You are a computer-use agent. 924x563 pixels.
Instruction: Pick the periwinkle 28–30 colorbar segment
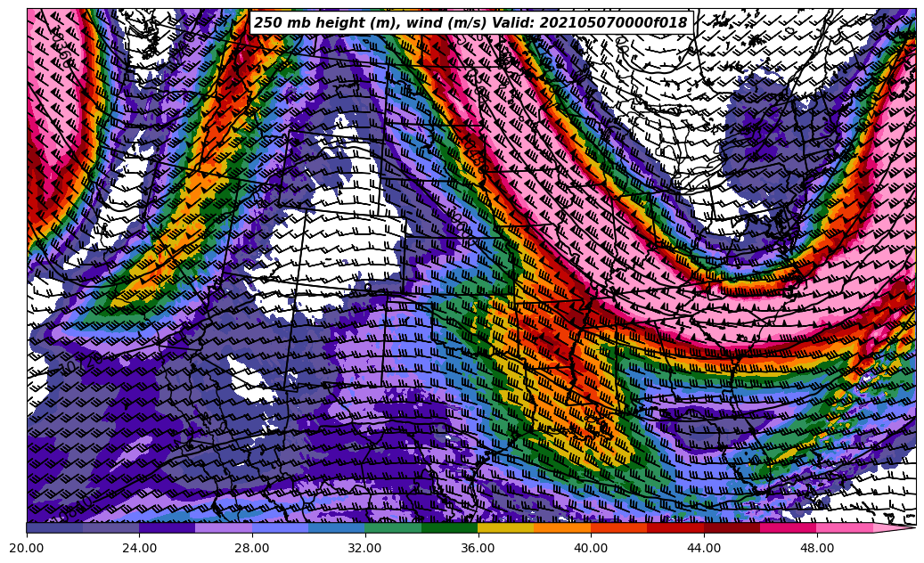pos(281,527)
